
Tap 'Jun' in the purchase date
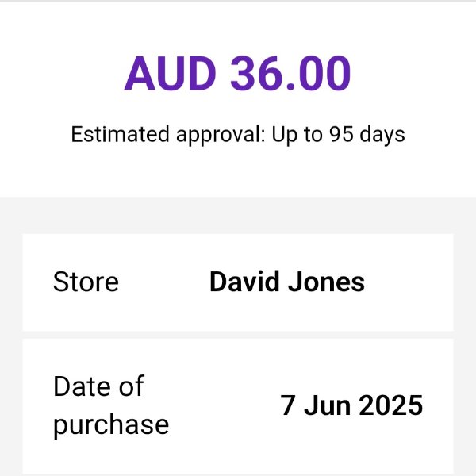click(x=327, y=405)
